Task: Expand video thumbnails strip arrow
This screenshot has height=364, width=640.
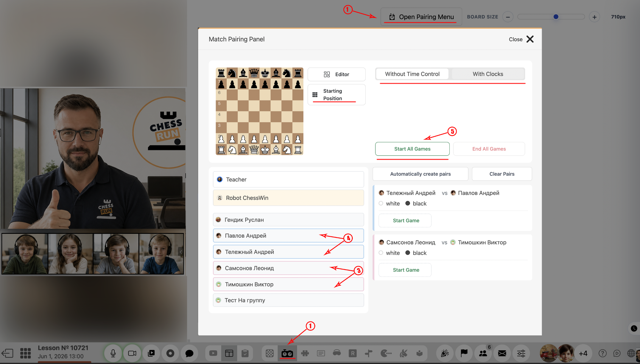Action: (x=181, y=252)
